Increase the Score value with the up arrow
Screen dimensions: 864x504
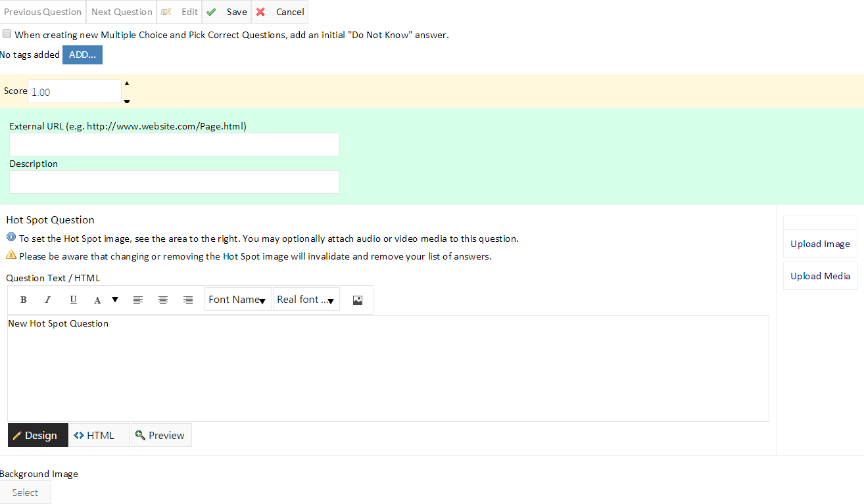coord(127,83)
